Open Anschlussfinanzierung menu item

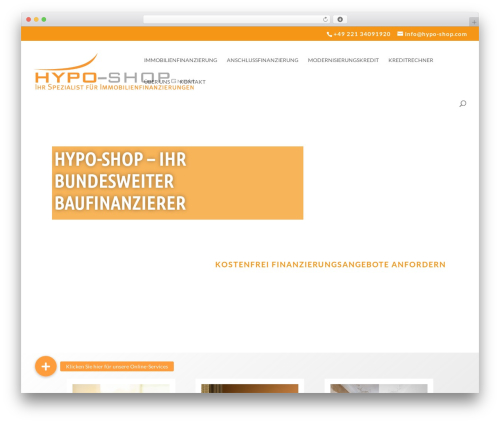262,60
